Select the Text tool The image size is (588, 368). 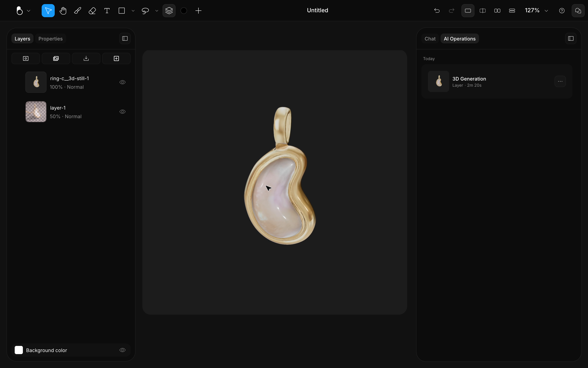(107, 11)
